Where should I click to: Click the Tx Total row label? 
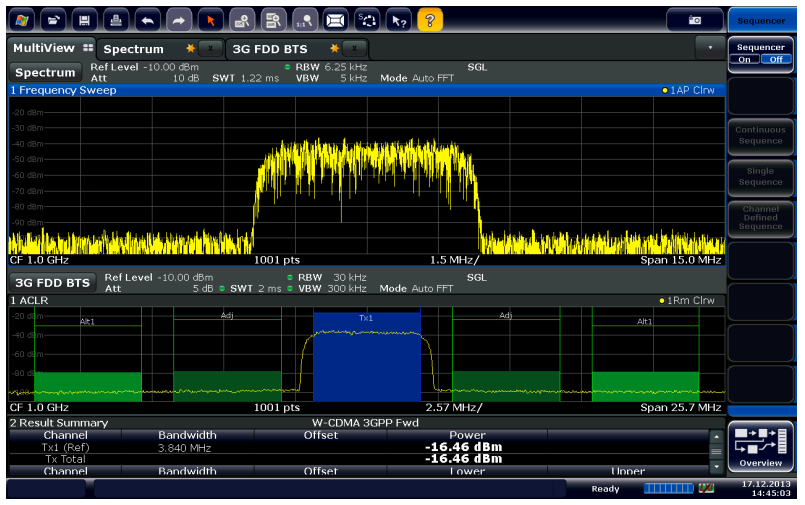[x=65, y=459]
